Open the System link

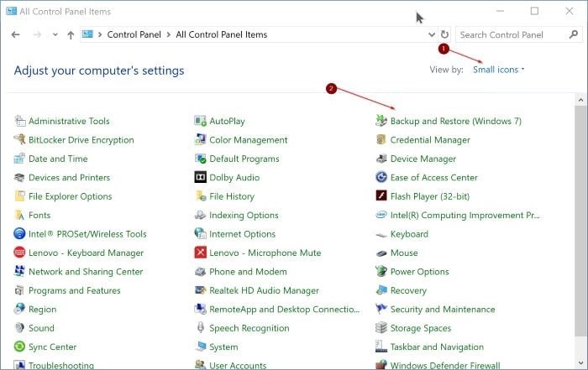(223, 347)
